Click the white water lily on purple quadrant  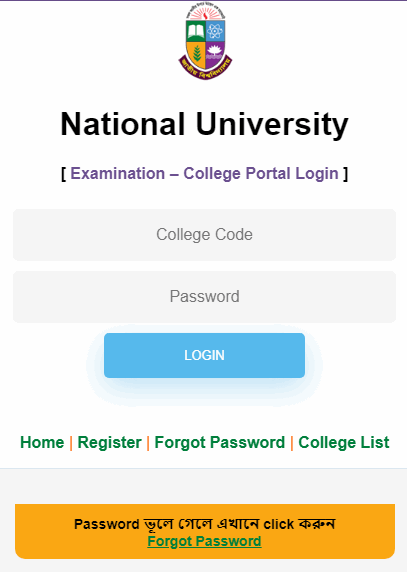[x=214, y=51]
